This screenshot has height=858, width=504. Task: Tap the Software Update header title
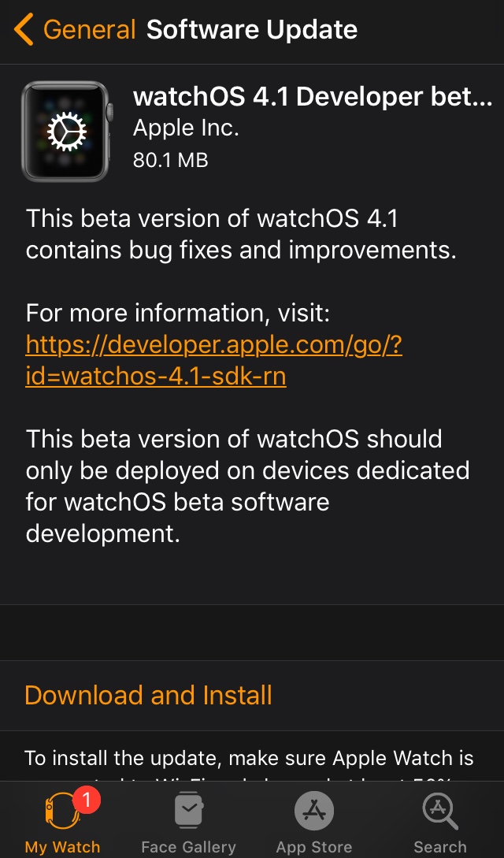251,29
